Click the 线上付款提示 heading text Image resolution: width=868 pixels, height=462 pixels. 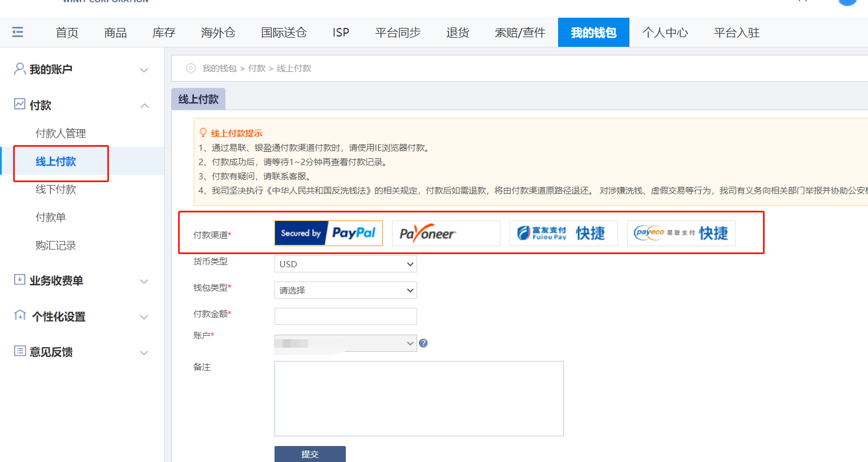click(x=237, y=133)
